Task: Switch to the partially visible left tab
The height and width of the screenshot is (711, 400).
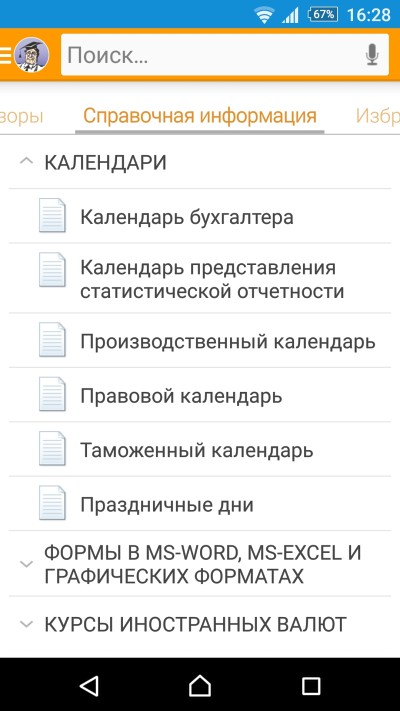Action: [21, 117]
